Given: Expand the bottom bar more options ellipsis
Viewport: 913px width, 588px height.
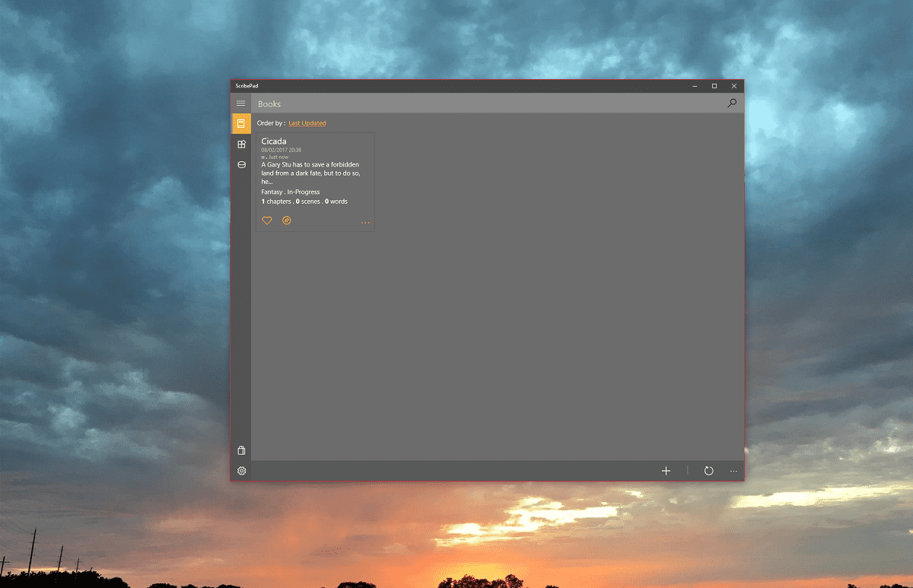Looking at the screenshot, I should 733,471.
